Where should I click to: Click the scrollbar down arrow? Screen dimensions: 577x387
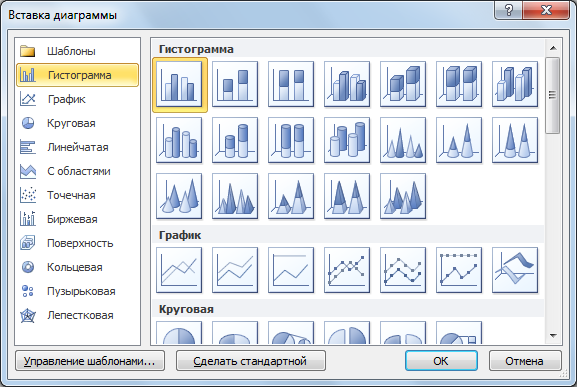click(x=553, y=336)
